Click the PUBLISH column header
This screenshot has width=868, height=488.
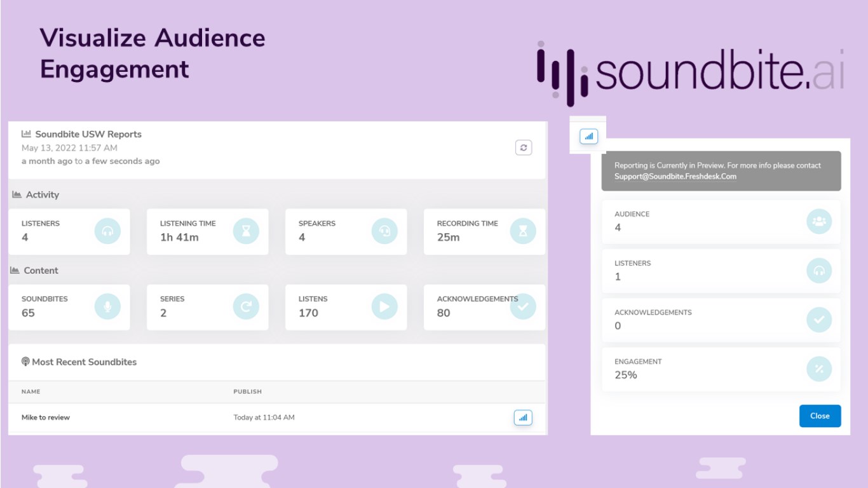[x=247, y=391]
